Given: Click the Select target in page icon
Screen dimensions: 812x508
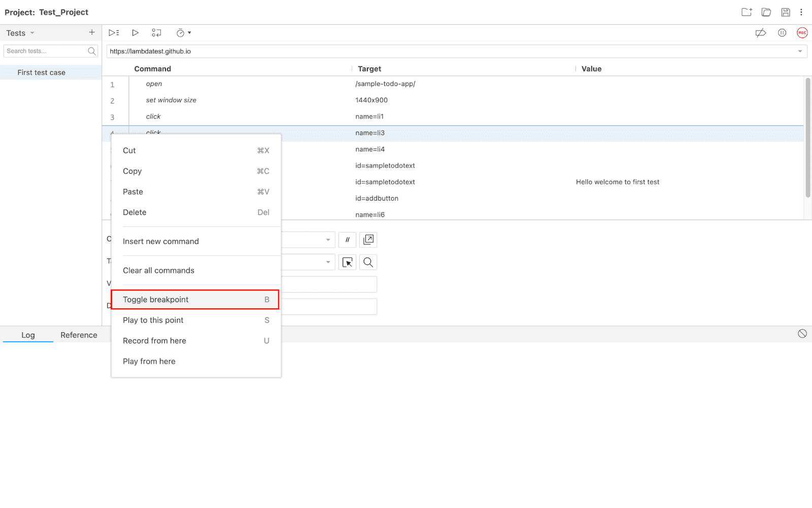Looking at the screenshot, I should (x=347, y=262).
